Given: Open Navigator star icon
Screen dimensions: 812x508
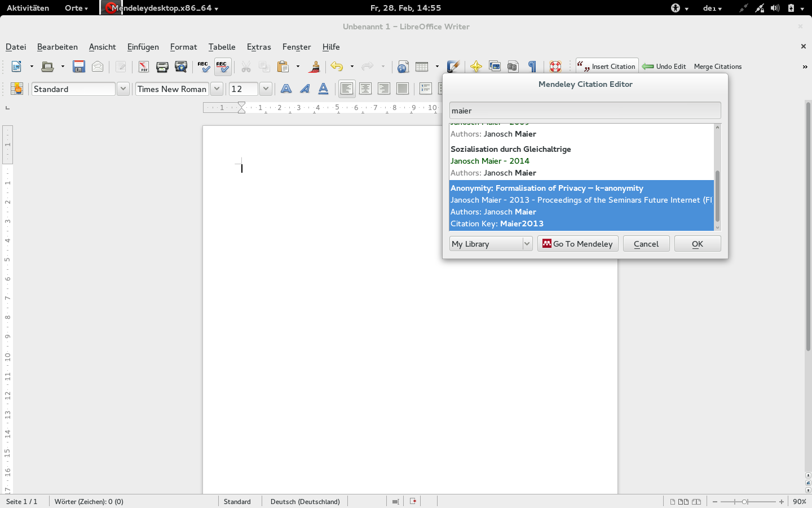Looking at the screenshot, I should [x=476, y=67].
